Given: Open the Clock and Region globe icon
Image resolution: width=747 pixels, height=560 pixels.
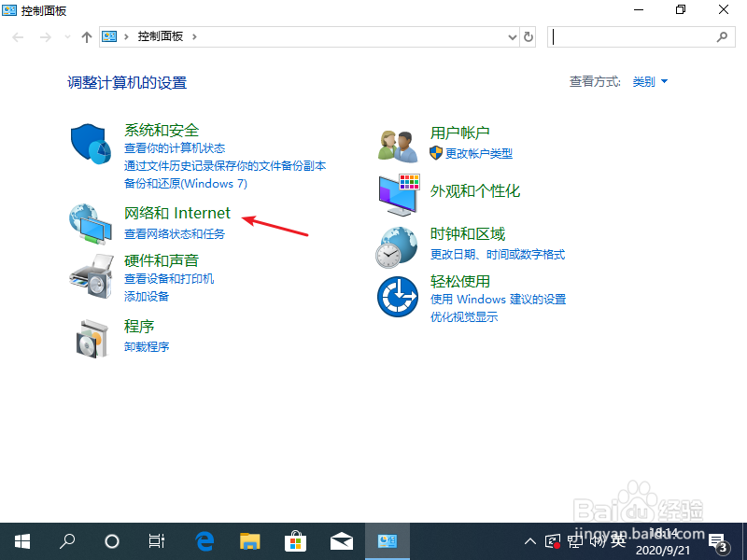Looking at the screenshot, I should click(x=396, y=247).
